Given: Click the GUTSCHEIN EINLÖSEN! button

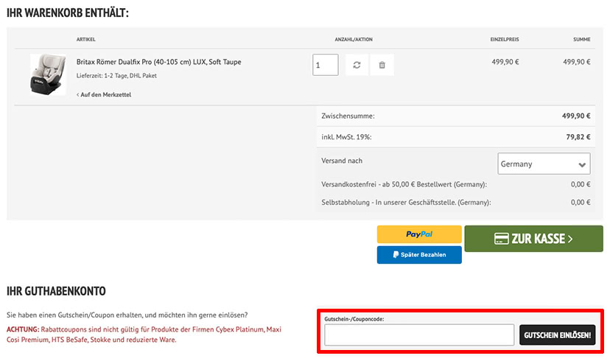Looking at the screenshot, I should pos(558,335).
